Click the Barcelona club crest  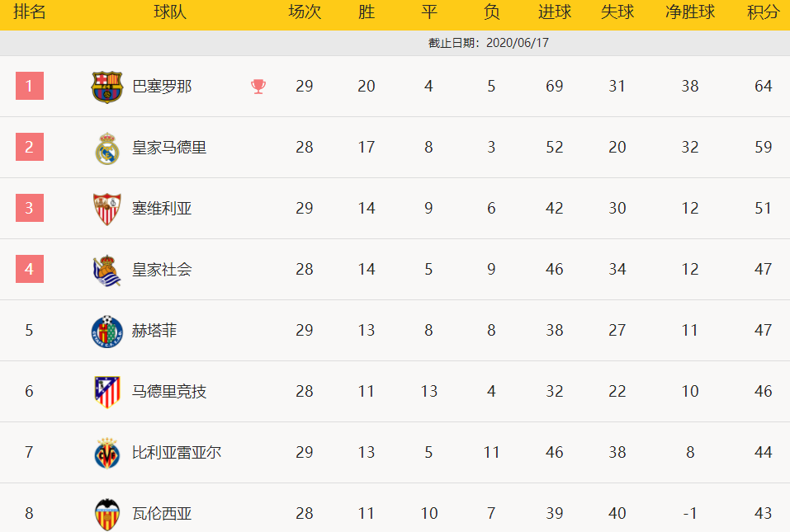pyautogui.click(x=106, y=87)
